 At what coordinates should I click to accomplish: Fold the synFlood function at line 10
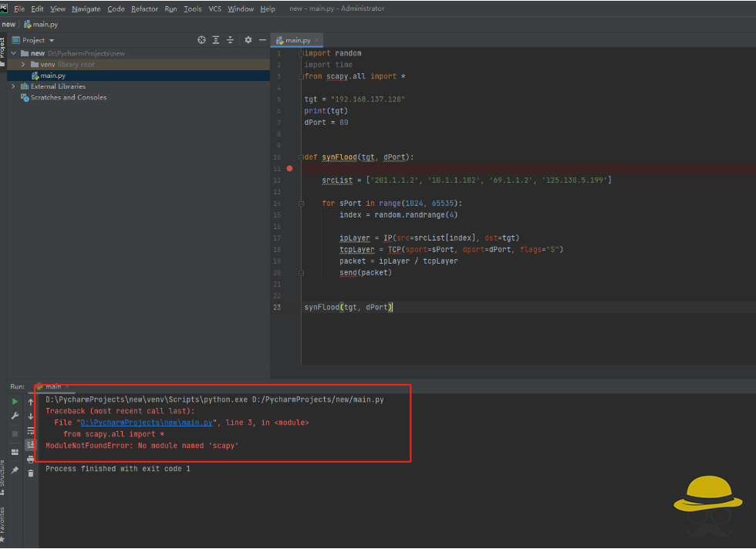coord(301,157)
